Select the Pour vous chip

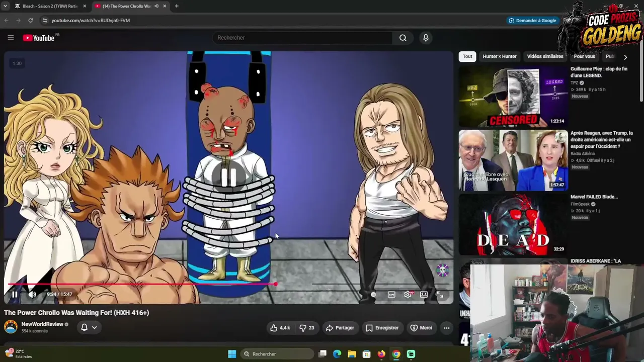point(584,56)
